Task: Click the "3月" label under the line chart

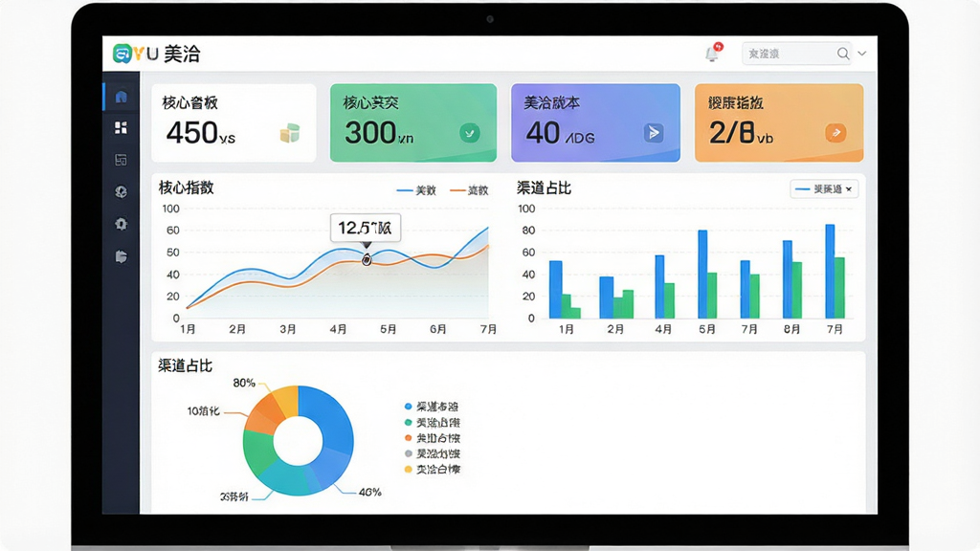Action: 287,329
